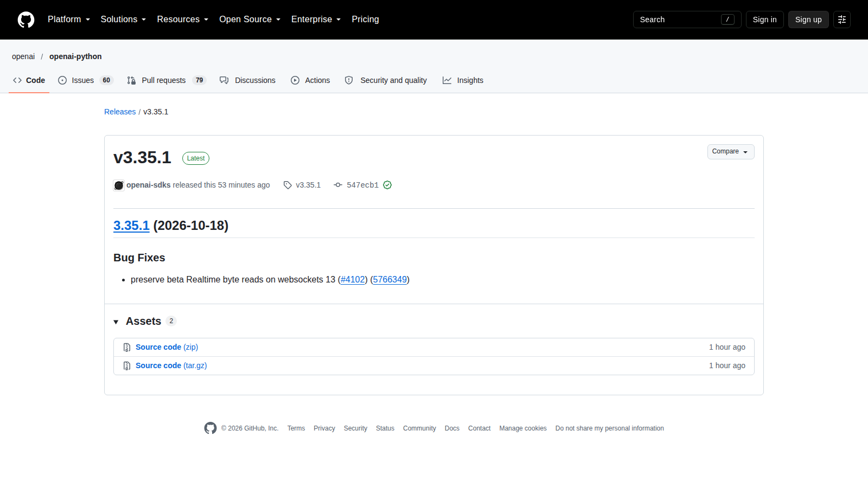Show verified signature check icon

[x=387, y=185]
